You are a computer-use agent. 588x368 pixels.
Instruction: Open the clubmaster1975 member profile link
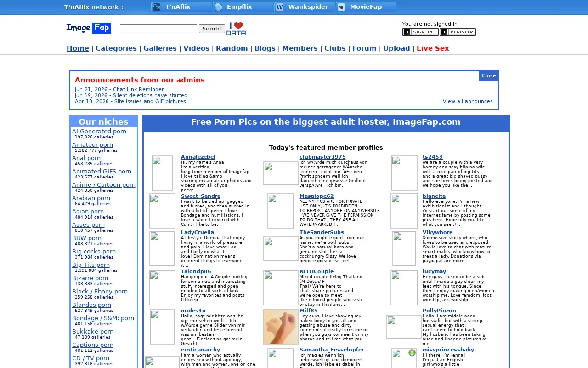322,157
